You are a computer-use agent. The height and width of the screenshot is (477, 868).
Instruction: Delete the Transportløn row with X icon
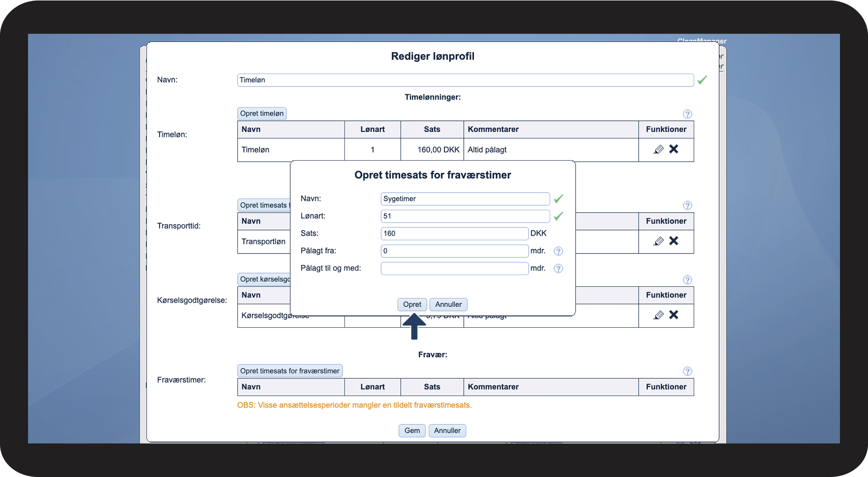(x=673, y=241)
